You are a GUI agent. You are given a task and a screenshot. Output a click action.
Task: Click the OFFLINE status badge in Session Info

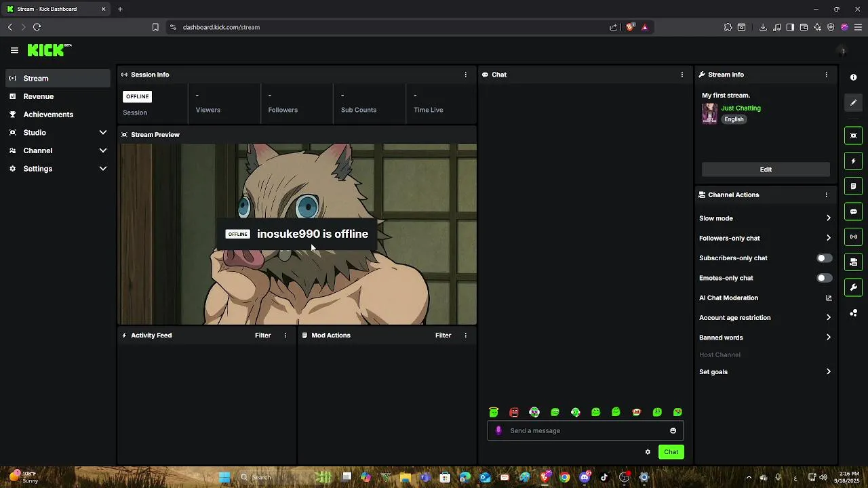[137, 96]
